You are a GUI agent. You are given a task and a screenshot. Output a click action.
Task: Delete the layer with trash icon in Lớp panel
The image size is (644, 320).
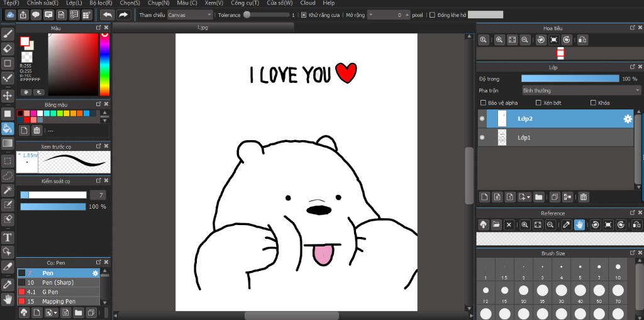(x=583, y=197)
